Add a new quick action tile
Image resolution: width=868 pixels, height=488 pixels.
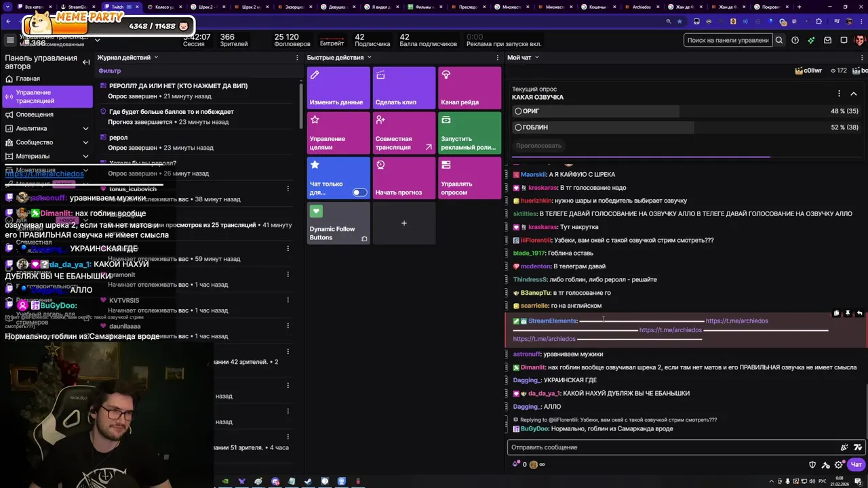pos(404,223)
